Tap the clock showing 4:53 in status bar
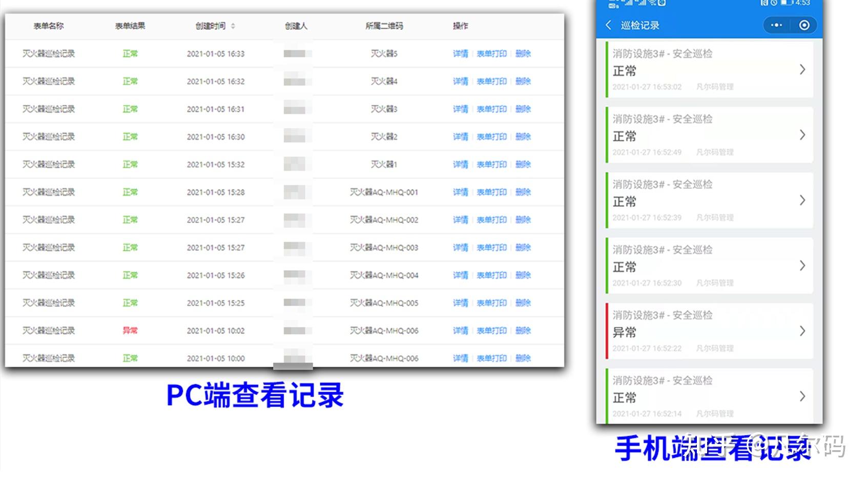Image resolution: width=868 pixels, height=481 pixels. (802, 3)
